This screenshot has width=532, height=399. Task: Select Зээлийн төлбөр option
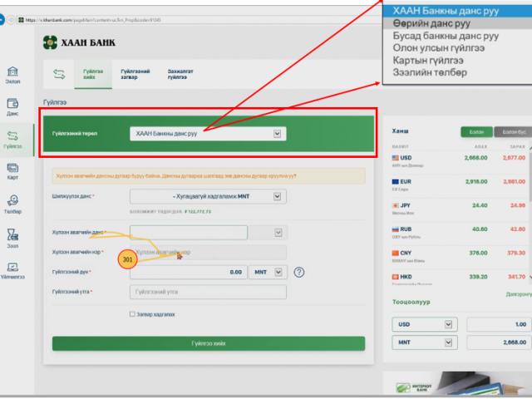click(x=457, y=72)
